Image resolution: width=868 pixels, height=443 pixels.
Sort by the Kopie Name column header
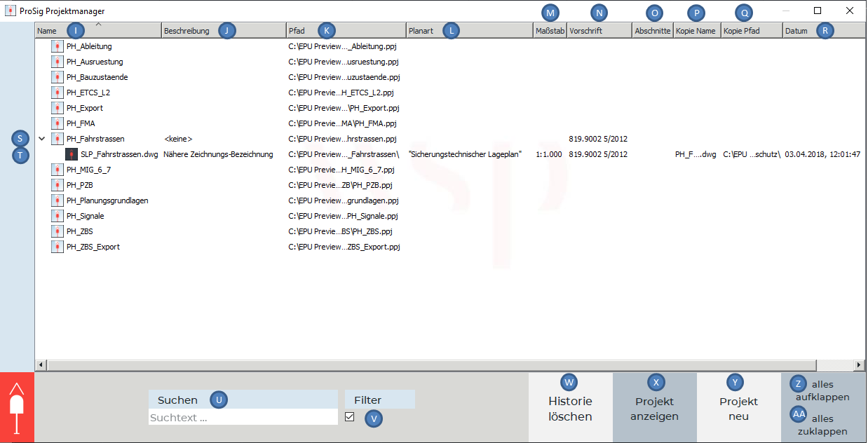(697, 31)
